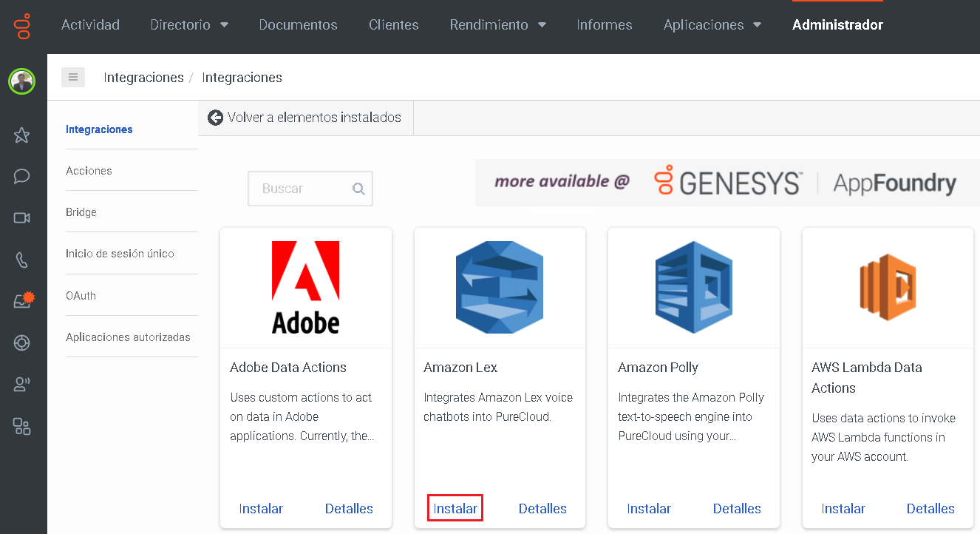Click the back arrow icon for installed elements
Image resolution: width=980 pixels, height=534 pixels.
pos(215,118)
